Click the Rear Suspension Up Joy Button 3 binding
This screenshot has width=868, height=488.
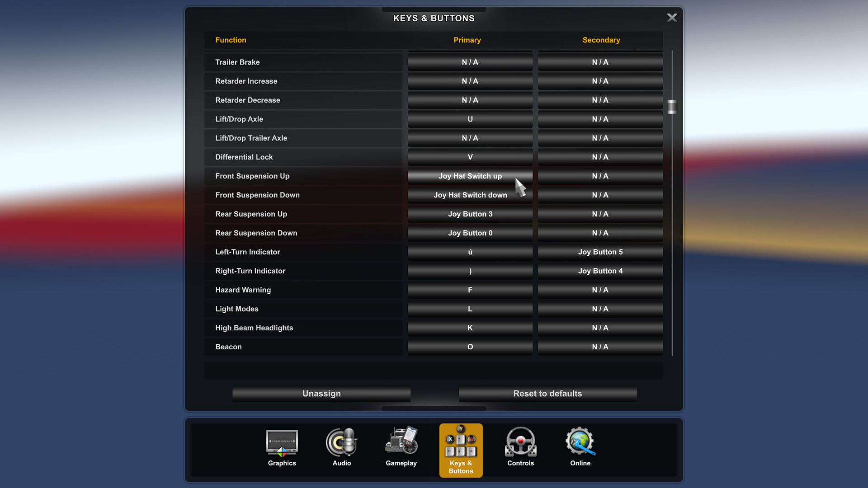click(470, 214)
